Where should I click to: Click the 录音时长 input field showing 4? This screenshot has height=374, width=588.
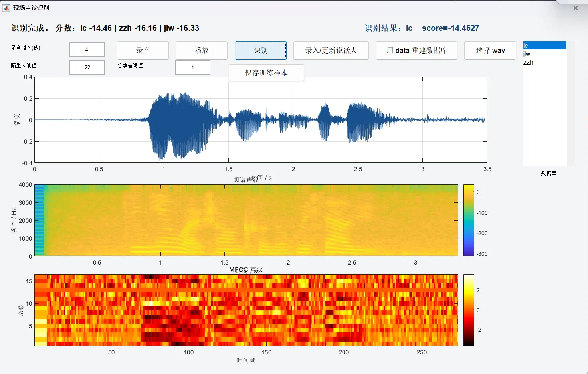coord(87,49)
